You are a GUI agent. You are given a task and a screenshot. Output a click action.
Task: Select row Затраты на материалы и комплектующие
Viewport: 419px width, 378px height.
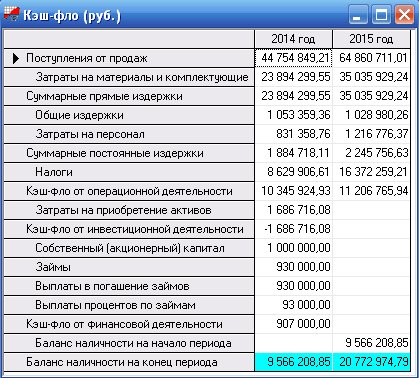click(x=129, y=77)
